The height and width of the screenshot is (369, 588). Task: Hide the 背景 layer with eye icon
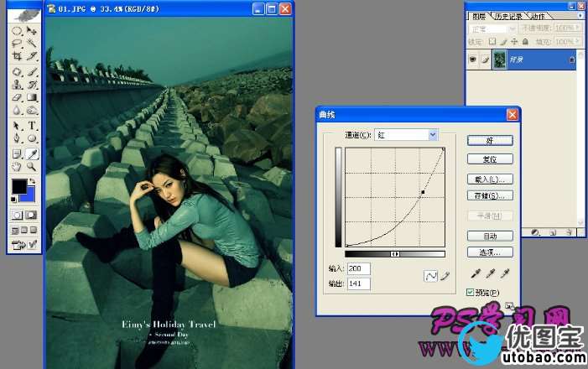coord(473,60)
